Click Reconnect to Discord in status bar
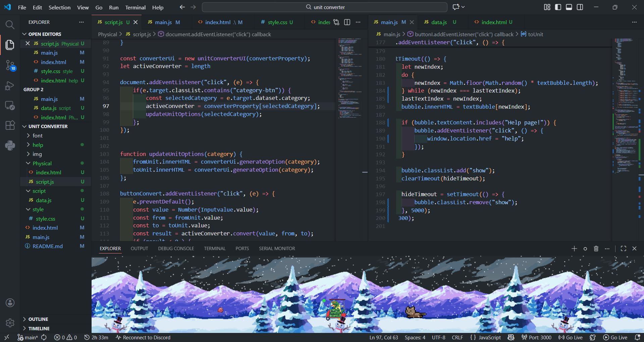644x342 pixels. point(143,337)
